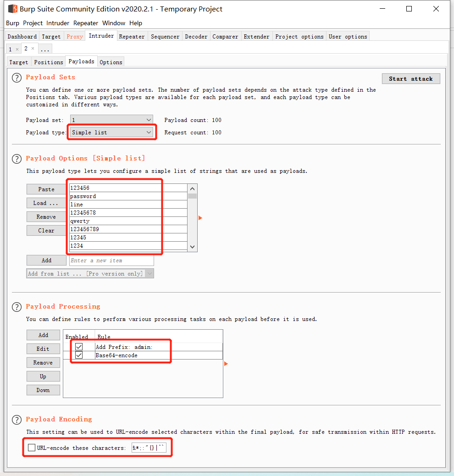Click Add in Payload Processing
Viewport: 454px width, 476px height.
pos(43,335)
